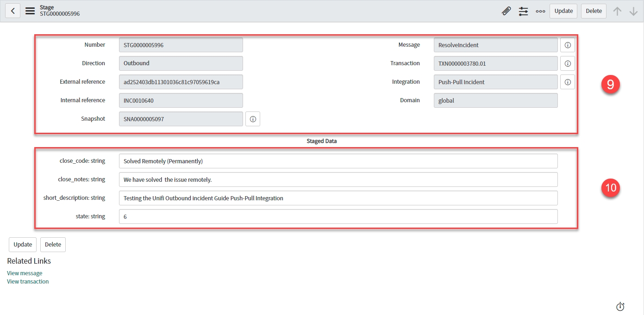644x315 pixels.
Task: Go to previous record with up arrow
Action: pos(617,11)
